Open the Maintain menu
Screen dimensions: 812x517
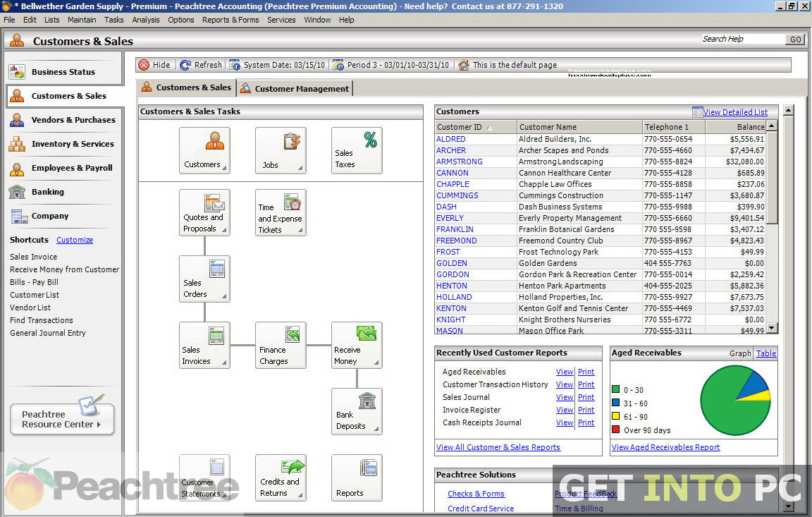tap(82, 20)
